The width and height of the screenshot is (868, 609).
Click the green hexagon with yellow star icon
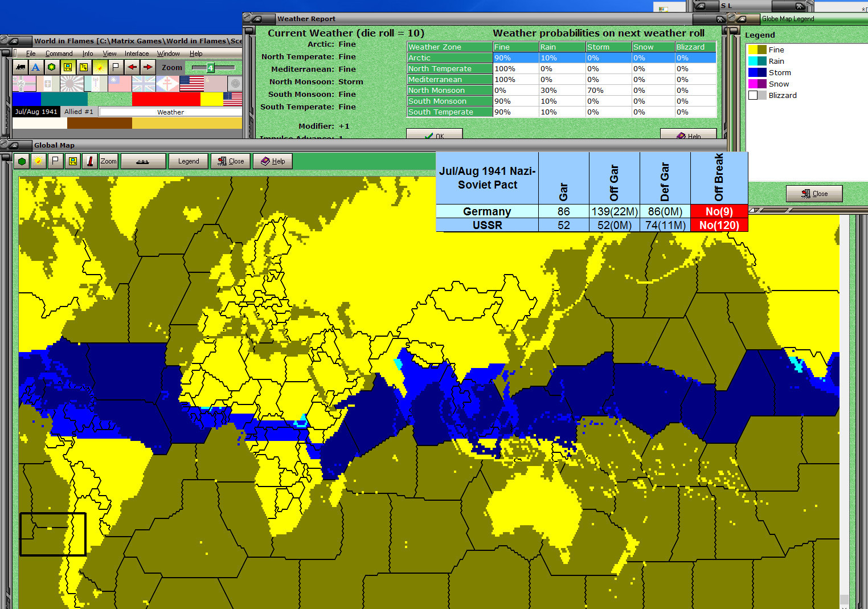coord(51,67)
